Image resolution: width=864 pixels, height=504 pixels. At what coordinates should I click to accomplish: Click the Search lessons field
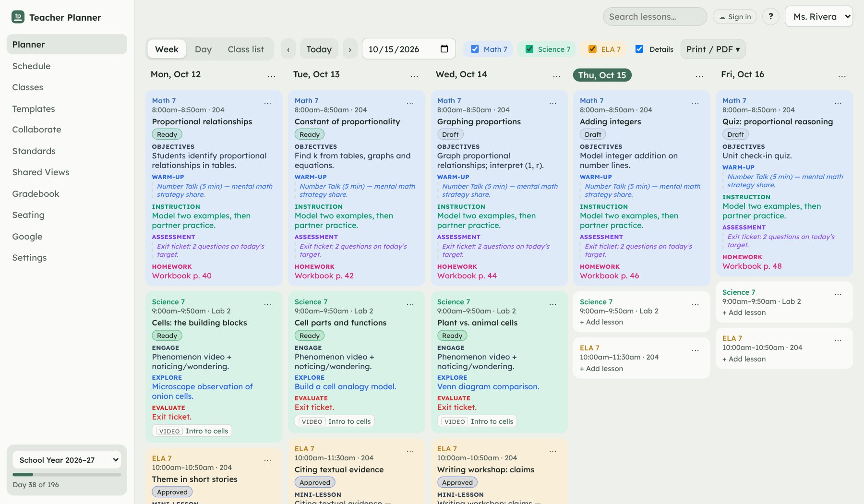(x=655, y=17)
